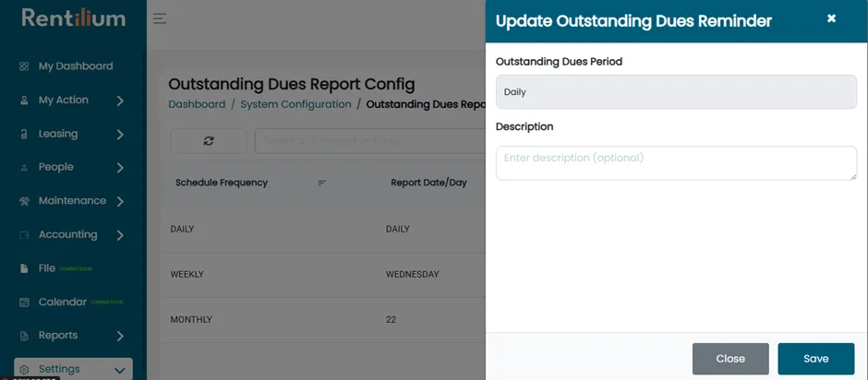This screenshot has width=868, height=380.
Task: Expand the Maintenance submenu arrow
Action: (x=120, y=201)
